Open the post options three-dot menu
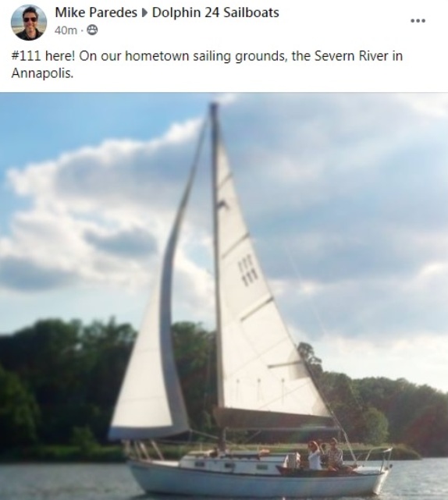Image resolution: width=448 pixels, height=500 pixels. point(418,21)
